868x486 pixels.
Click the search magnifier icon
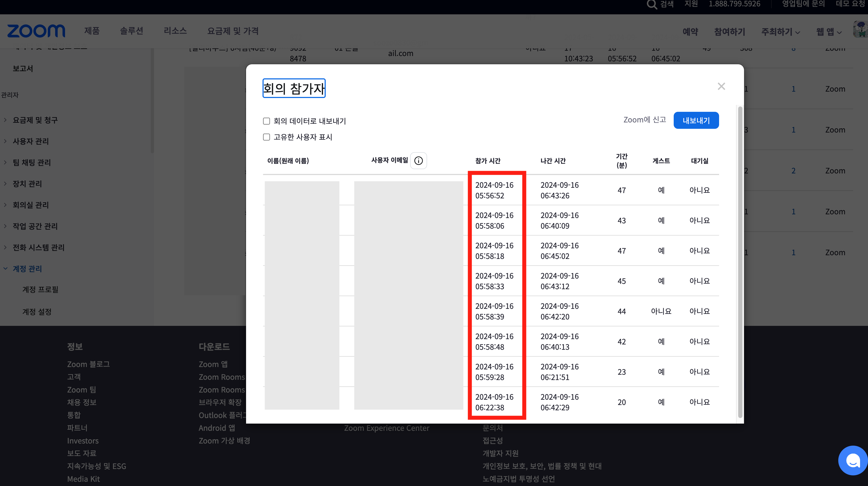pyautogui.click(x=652, y=4)
